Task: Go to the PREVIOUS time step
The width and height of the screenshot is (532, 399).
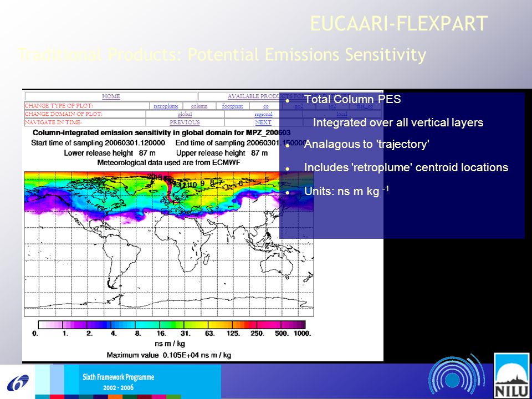Action: (185, 122)
